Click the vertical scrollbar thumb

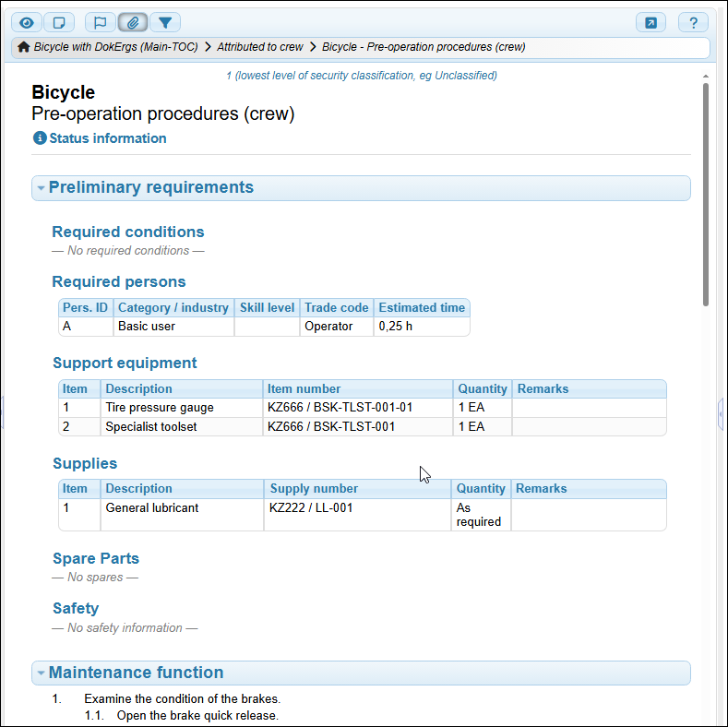point(706,194)
